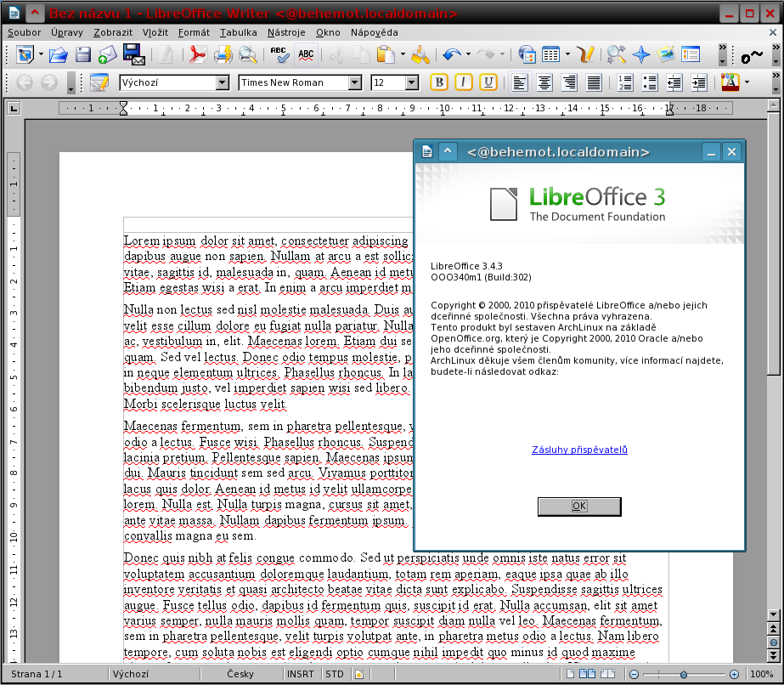Screen dimensions: 784x685
Task: Click the zoom out minus button
Action: click(x=634, y=674)
